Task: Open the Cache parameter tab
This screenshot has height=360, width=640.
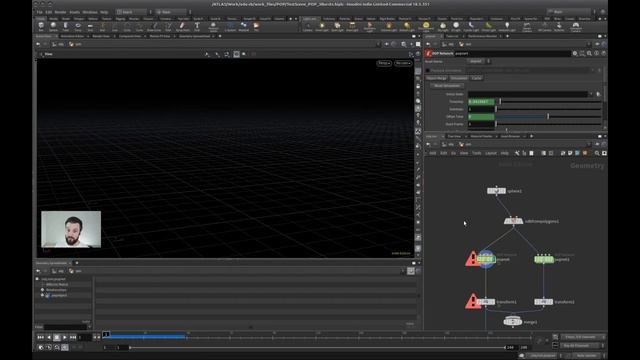Action: click(x=476, y=78)
